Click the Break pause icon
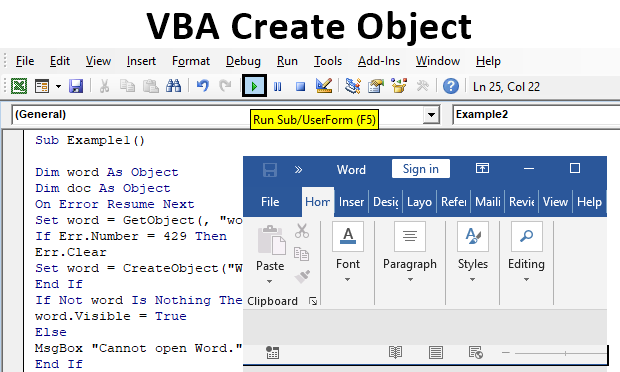The height and width of the screenshot is (372, 620). (x=278, y=86)
